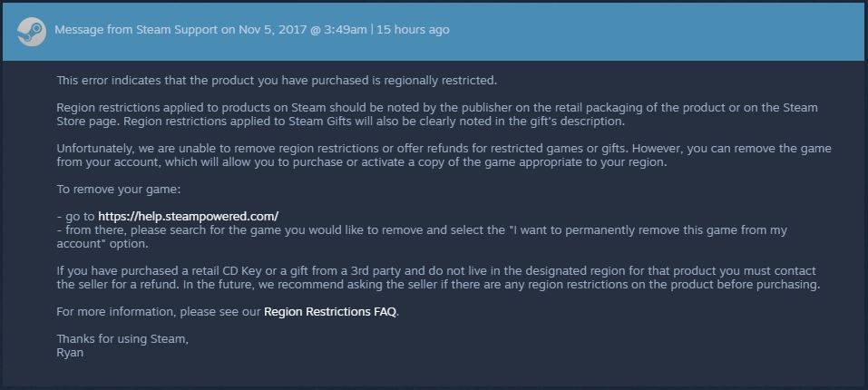
Task: Open the Region Restrictions FAQ link
Action: (330, 312)
